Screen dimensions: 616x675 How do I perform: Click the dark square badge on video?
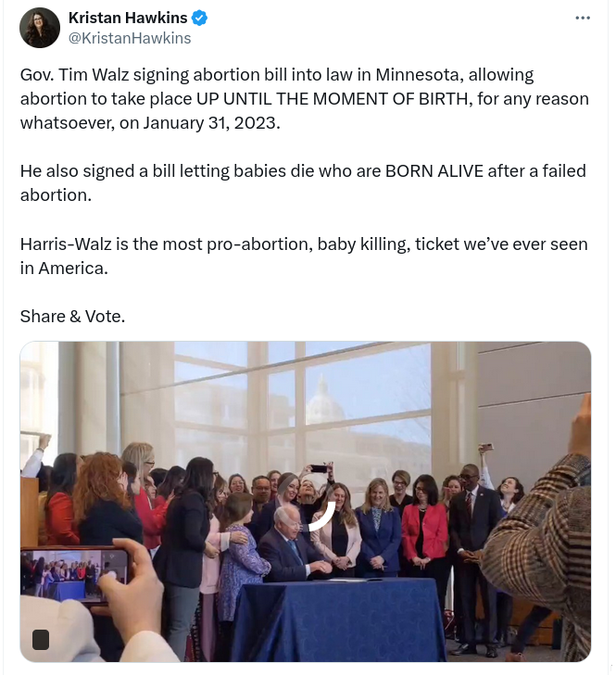(x=41, y=639)
